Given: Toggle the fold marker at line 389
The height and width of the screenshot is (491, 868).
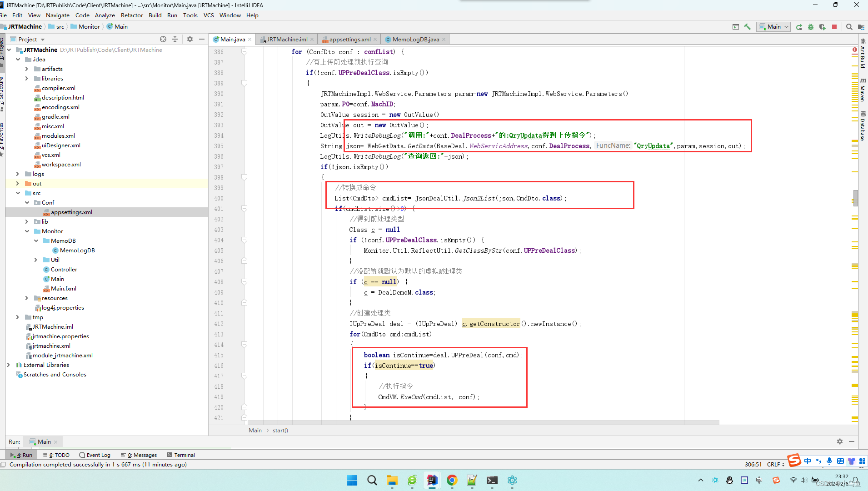Looking at the screenshot, I should coord(244,83).
